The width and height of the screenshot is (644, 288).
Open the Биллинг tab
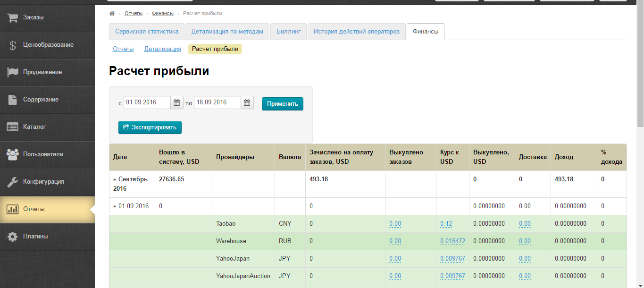(288, 32)
